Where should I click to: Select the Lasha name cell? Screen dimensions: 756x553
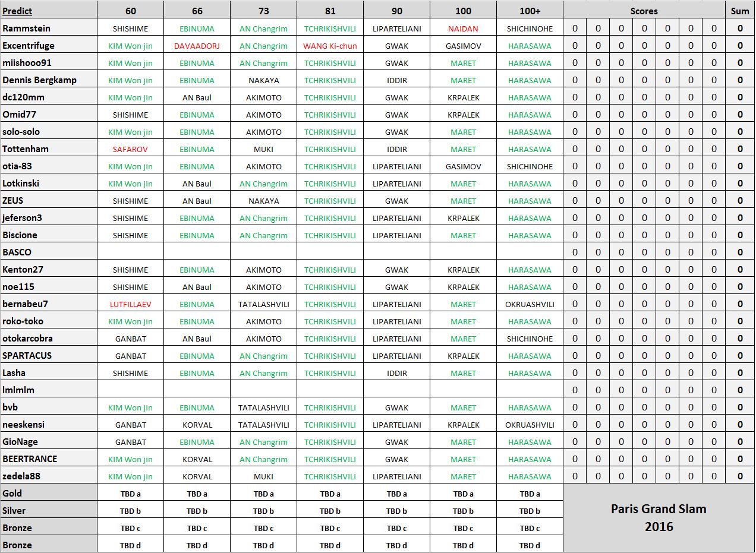click(x=49, y=372)
